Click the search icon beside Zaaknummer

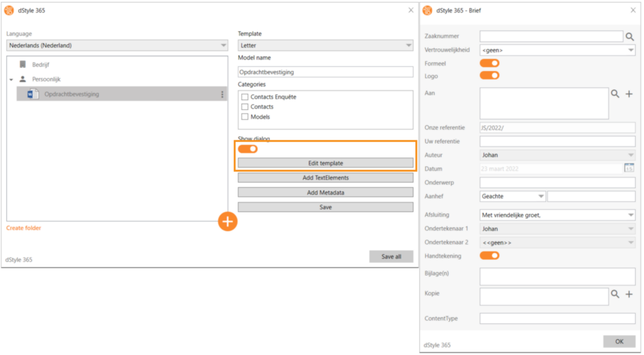pyautogui.click(x=630, y=37)
